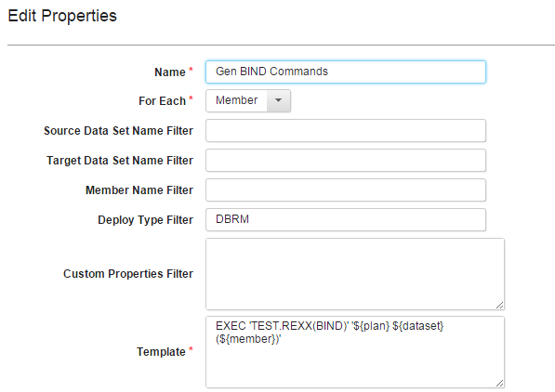This screenshot has height=392, width=555.
Task: Click the Name field label
Action: pos(170,72)
